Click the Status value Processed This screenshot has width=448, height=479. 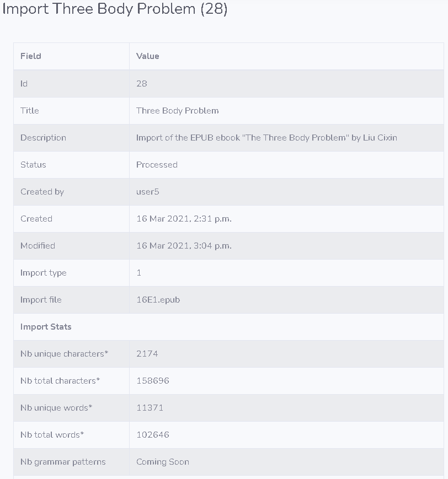click(157, 165)
